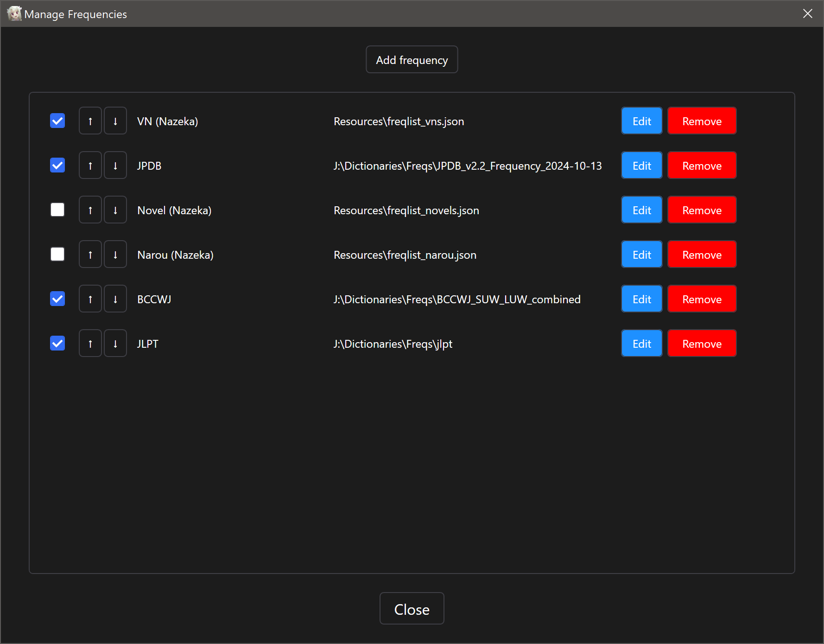Viewport: 824px width, 644px height.
Task: Click the Add frequency button
Action: 412,60
